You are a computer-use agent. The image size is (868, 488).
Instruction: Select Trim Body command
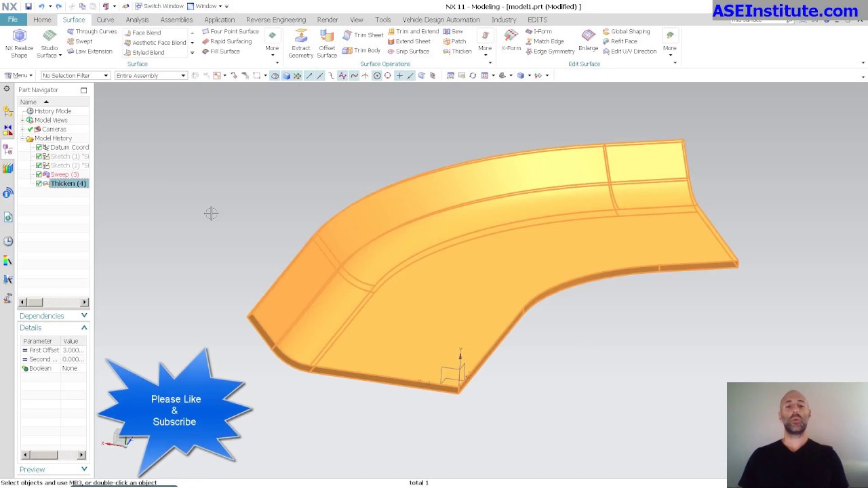362,50
